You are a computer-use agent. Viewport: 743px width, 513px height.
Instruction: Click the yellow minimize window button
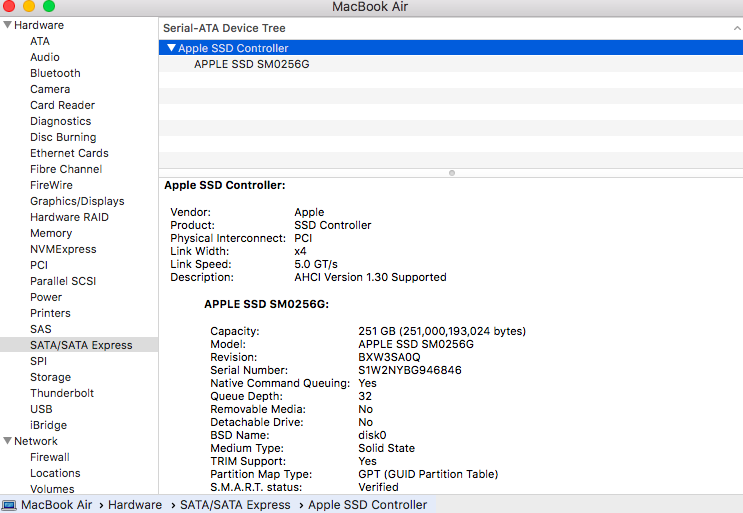(29, 6)
